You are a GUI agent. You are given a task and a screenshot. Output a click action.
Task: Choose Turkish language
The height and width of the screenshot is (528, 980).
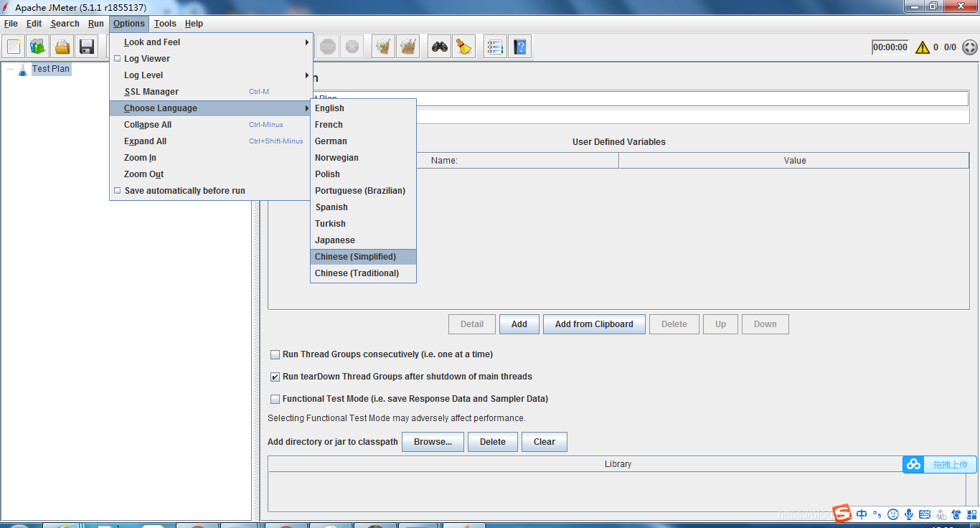click(x=363, y=224)
